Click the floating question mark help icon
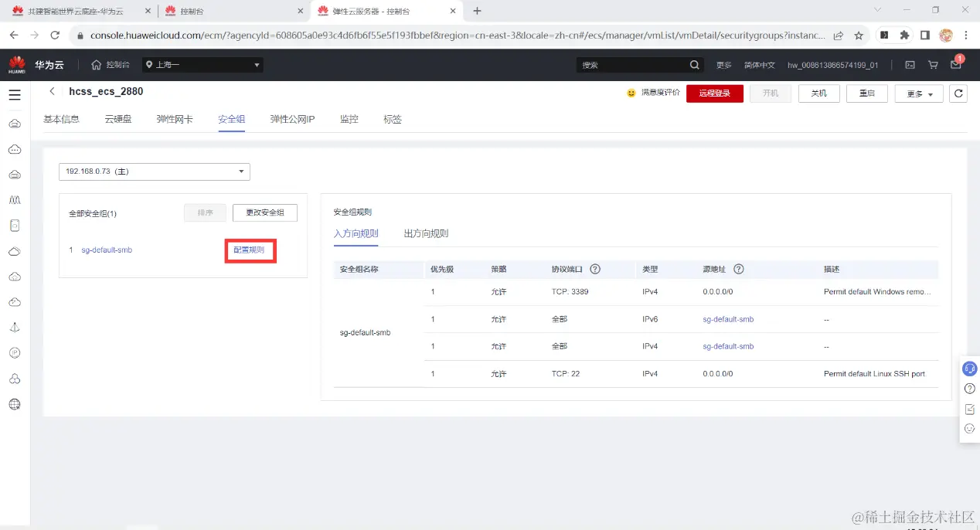The height and width of the screenshot is (530, 980). click(x=970, y=389)
